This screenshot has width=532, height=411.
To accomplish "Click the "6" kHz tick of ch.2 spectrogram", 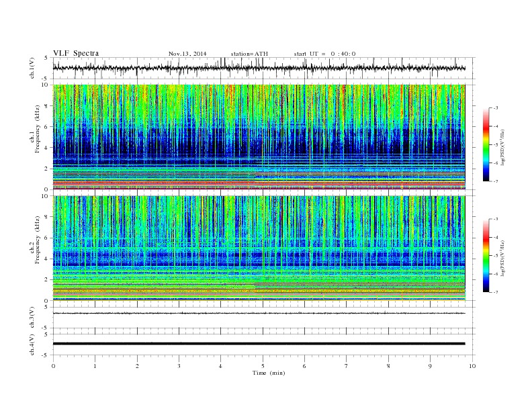I will pos(47,238).
